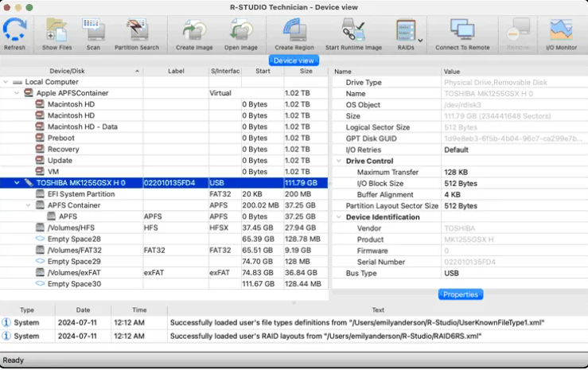
Task: Click Connect To Remote icon
Action: 462,30
